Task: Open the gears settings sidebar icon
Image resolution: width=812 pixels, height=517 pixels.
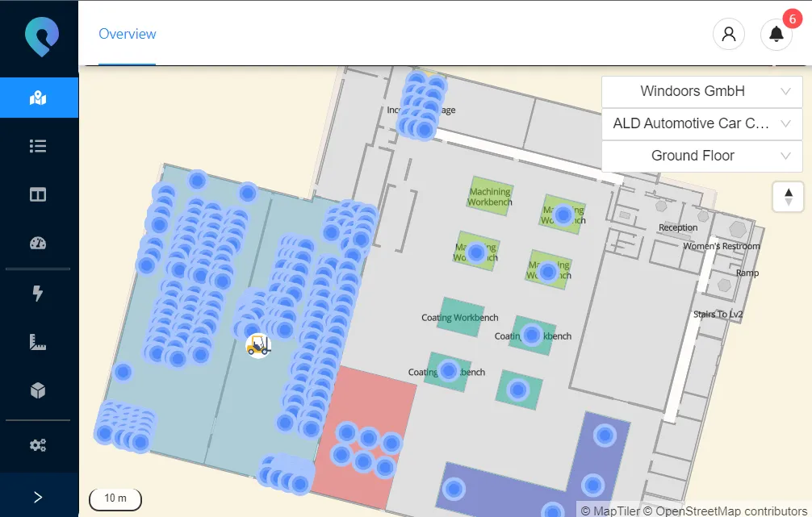Action: [x=38, y=445]
